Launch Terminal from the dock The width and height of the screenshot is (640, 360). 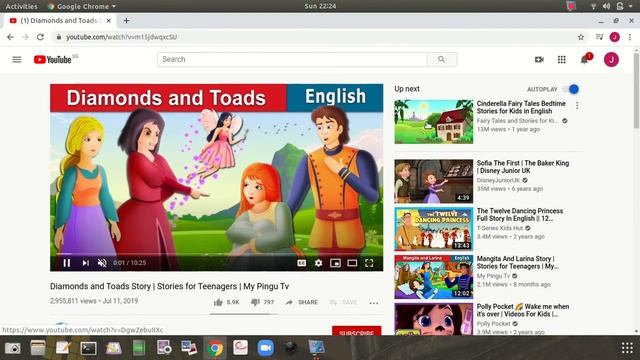pyautogui.click(x=88, y=348)
